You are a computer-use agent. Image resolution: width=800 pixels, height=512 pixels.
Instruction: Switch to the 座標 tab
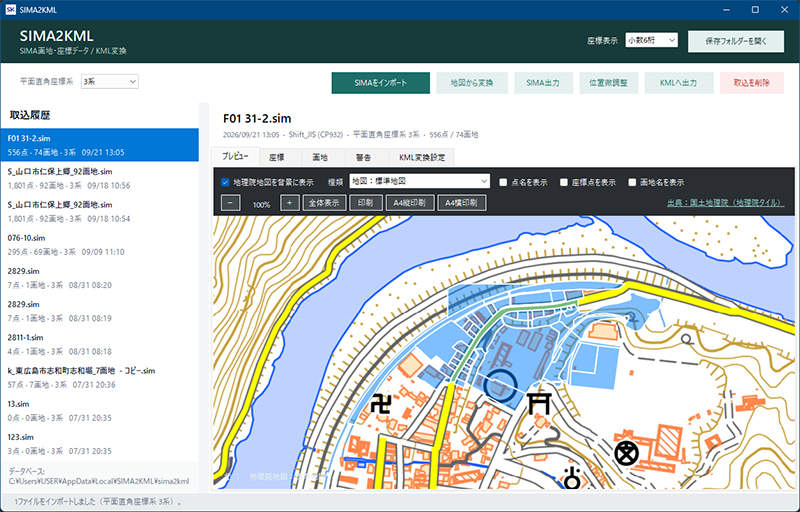coord(277,158)
